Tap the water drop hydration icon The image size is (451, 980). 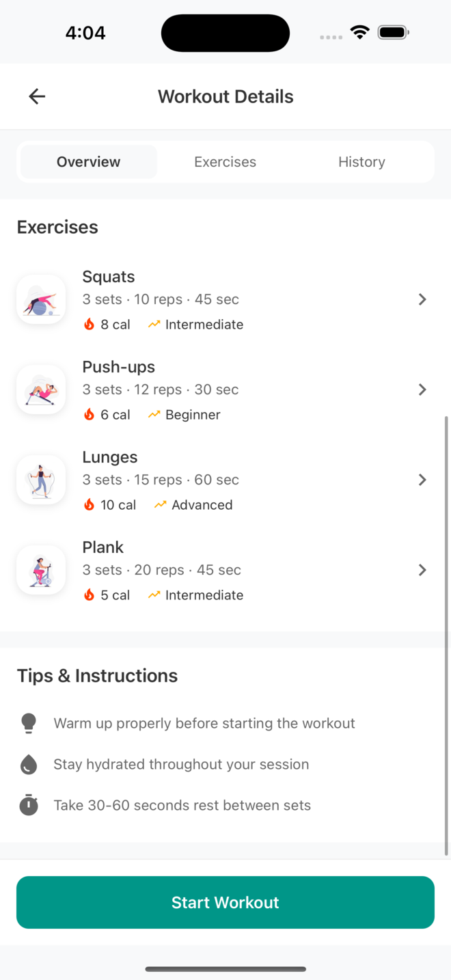(29, 764)
